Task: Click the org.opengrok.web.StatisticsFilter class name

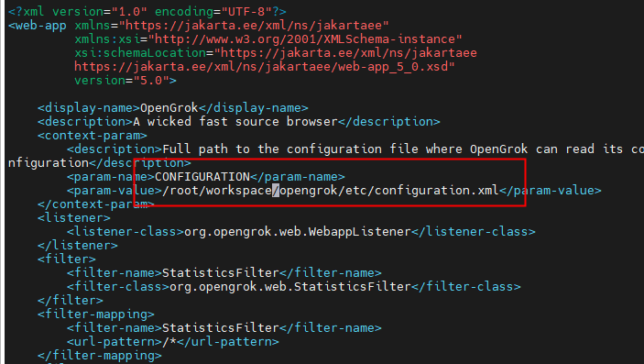Action: click(290, 287)
